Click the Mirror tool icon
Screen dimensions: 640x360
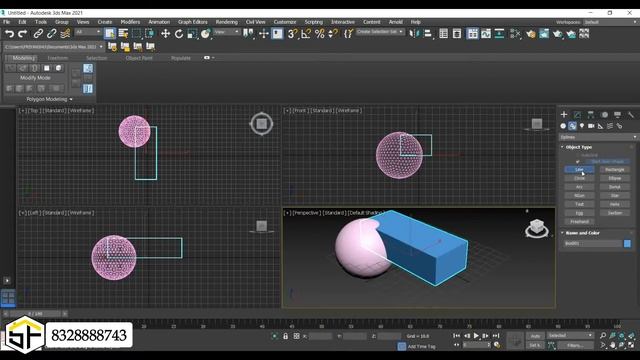pos(414,33)
